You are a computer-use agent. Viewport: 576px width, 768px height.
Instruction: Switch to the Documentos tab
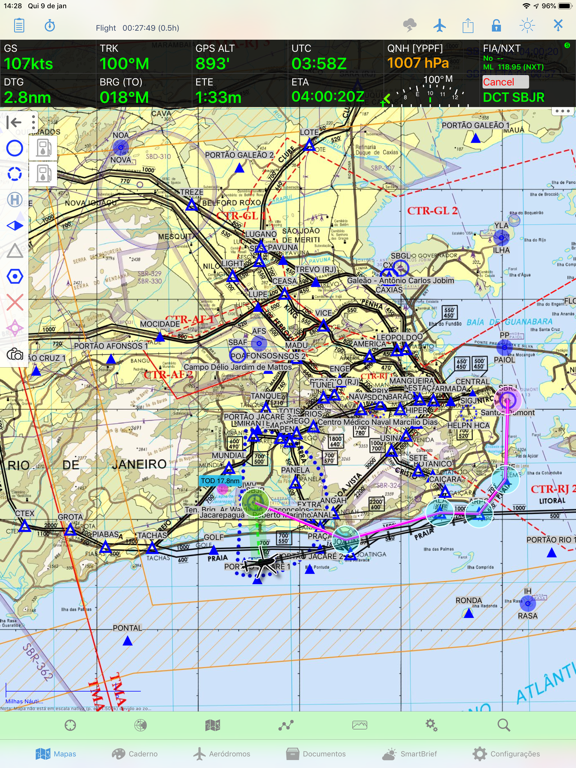point(316,753)
